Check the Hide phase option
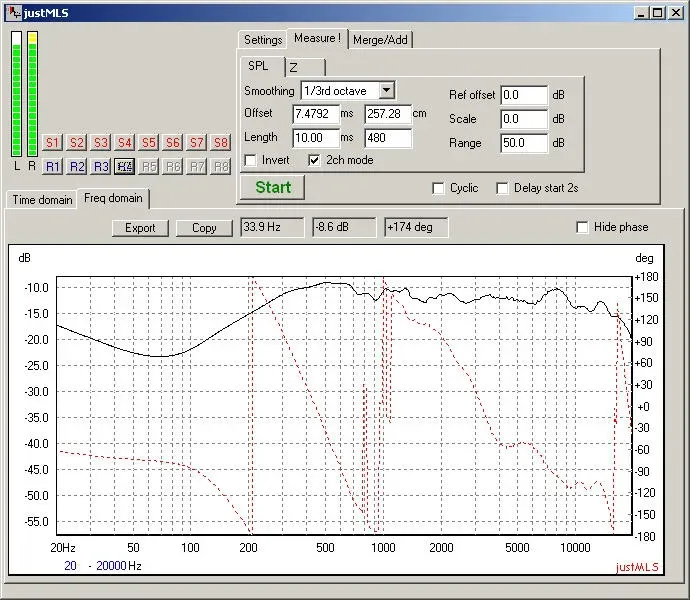The image size is (690, 600). coord(582,227)
